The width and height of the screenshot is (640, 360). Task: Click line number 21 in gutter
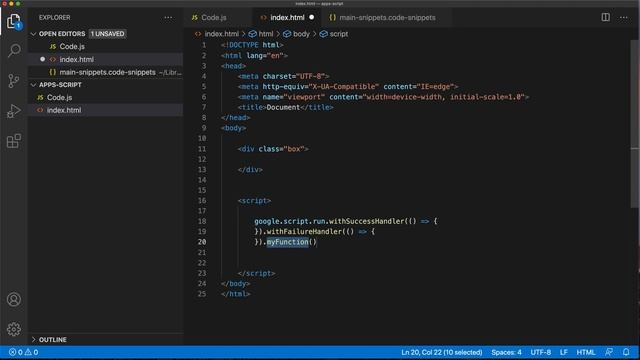click(x=202, y=252)
